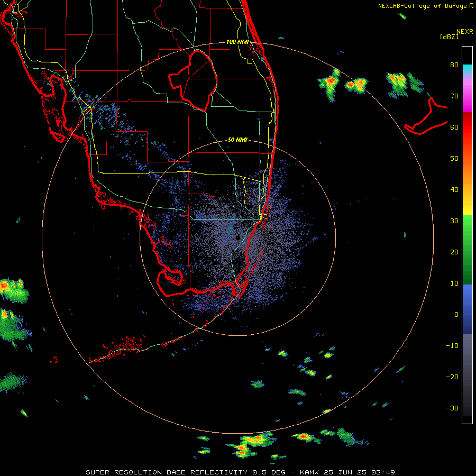Click the [dBZ] unit label
Image resolution: width=476 pixels, height=476 pixels.
pos(450,36)
